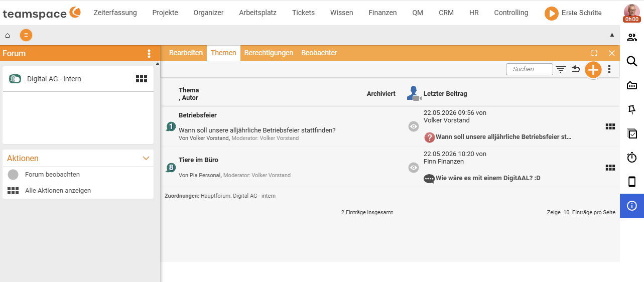This screenshot has width=644, height=282.
Task: Open the search magnifier in right sidebar
Action: 632,61
